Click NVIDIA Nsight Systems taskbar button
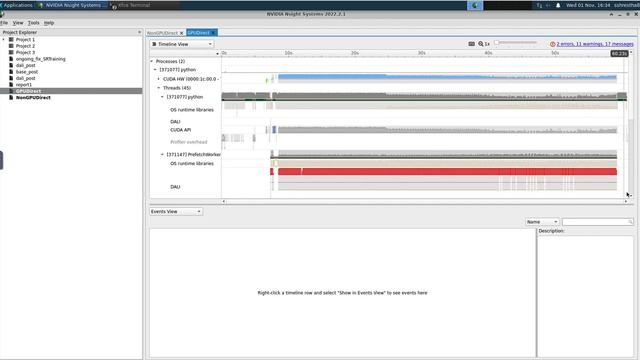Viewport: 640px width, 360px height. click(x=72, y=5)
